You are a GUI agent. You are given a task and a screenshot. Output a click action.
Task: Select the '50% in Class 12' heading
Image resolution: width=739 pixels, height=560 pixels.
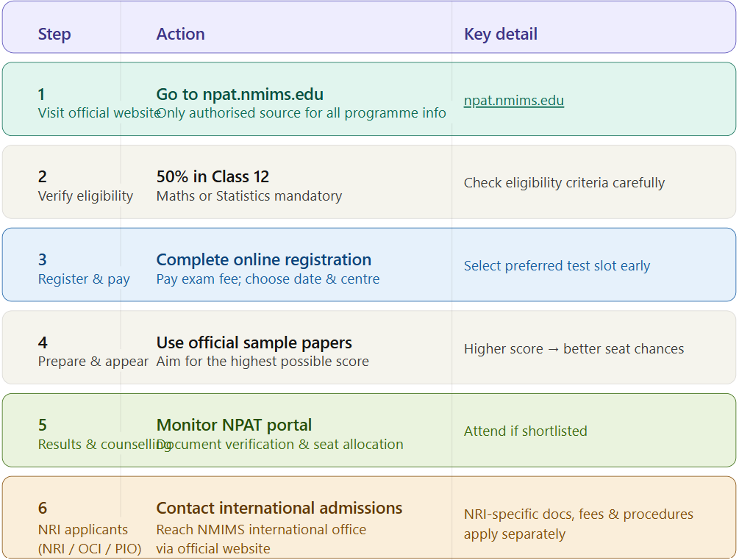tap(213, 176)
